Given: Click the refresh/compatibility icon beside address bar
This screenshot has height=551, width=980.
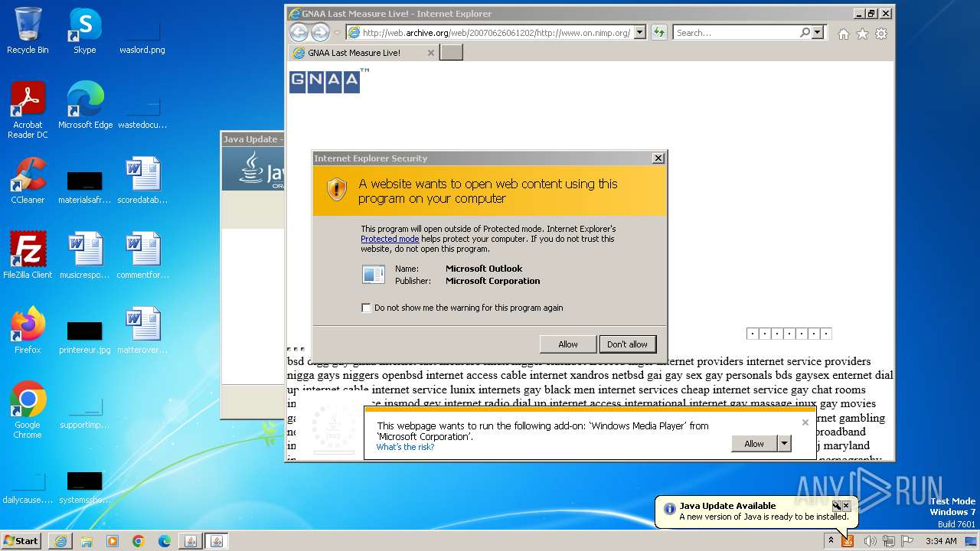Looking at the screenshot, I should tap(658, 32).
